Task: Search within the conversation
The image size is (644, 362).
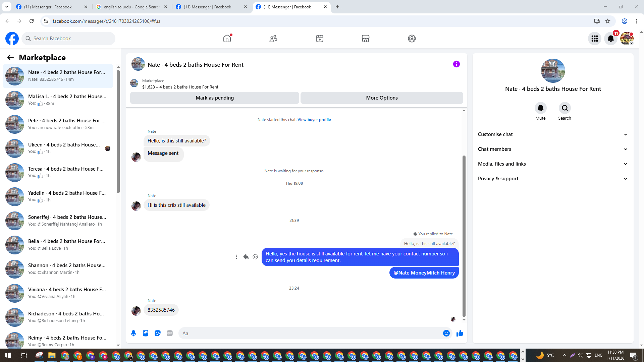Action: (x=565, y=108)
